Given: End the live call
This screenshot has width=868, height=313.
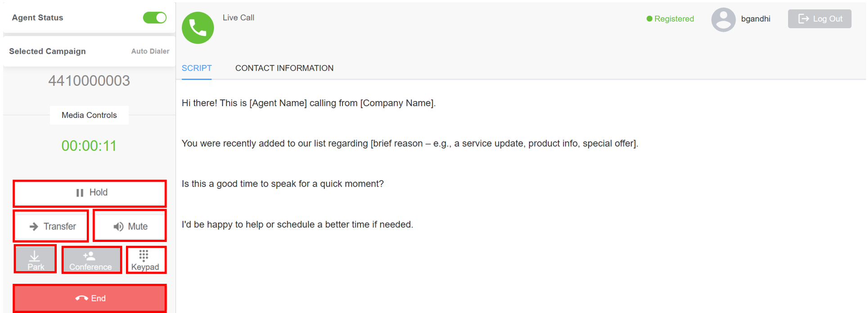Looking at the screenshot, I should 90,298.
